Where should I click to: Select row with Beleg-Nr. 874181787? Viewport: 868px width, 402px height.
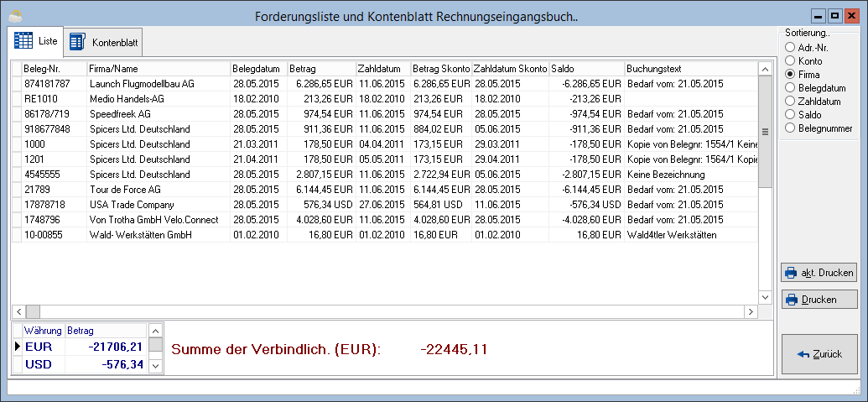(385, 84)
